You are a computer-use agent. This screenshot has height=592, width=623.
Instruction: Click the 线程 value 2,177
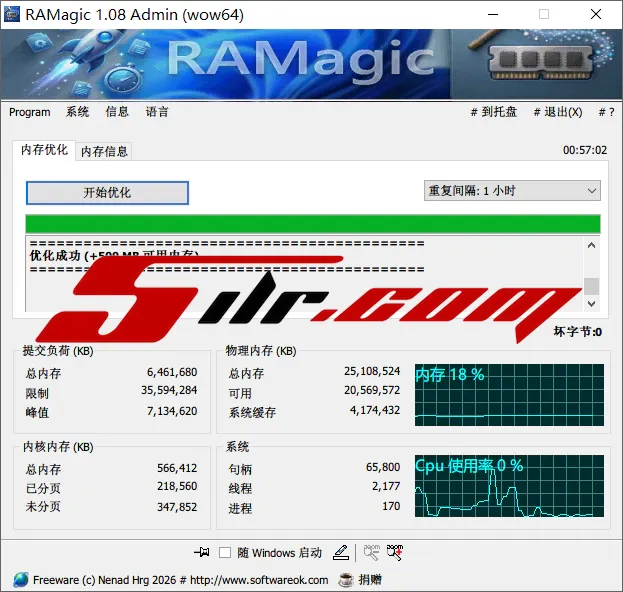pos(386,486)
